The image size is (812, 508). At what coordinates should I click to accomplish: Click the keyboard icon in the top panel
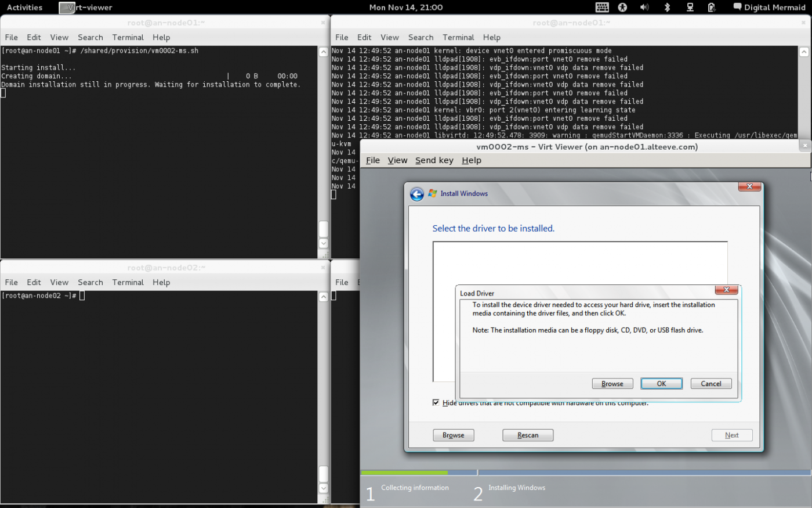tap(602, 8)
